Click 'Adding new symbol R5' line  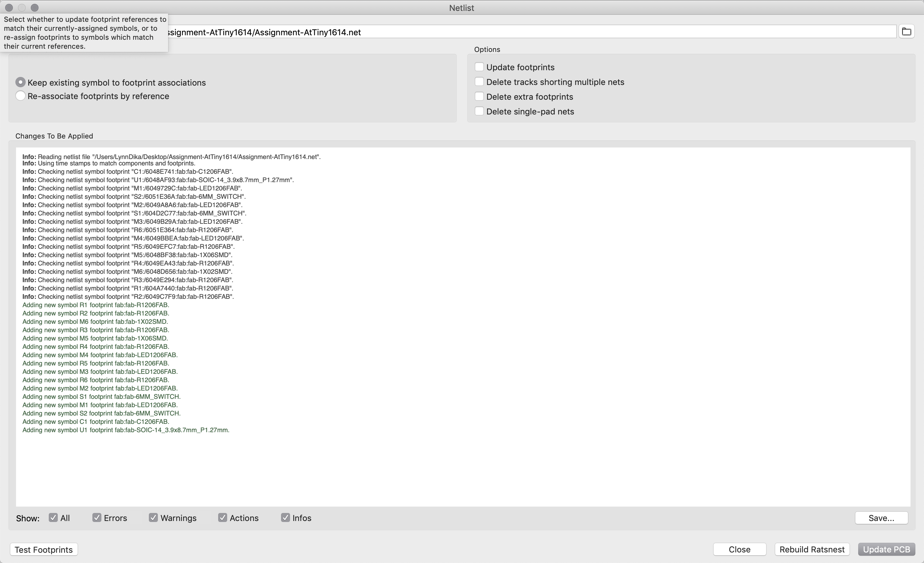96,363
